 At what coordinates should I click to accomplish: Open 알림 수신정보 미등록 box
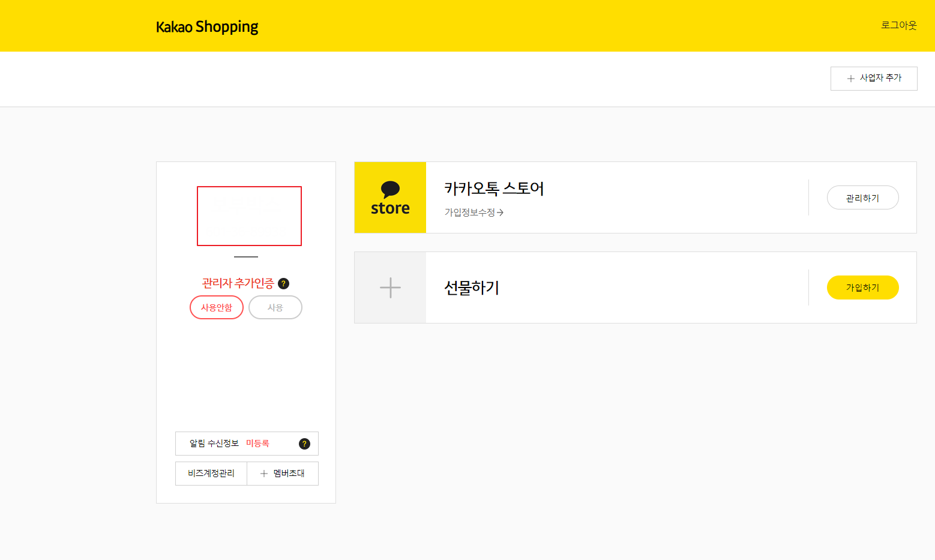pyautogui.click(x=247, y=444)
